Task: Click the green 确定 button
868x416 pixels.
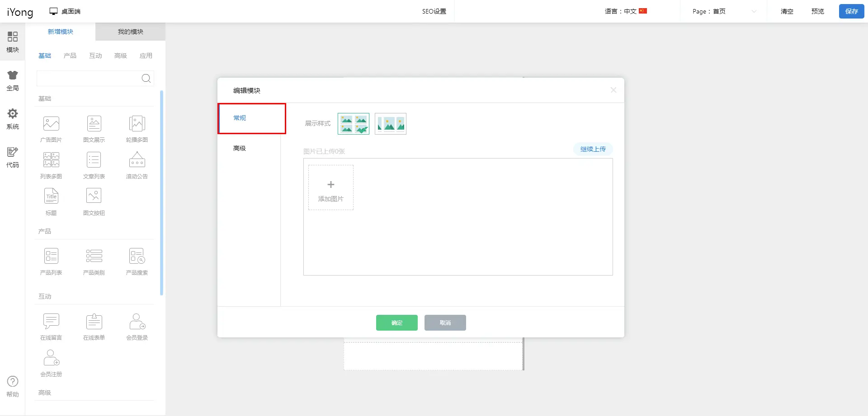Action: point(396,323)
